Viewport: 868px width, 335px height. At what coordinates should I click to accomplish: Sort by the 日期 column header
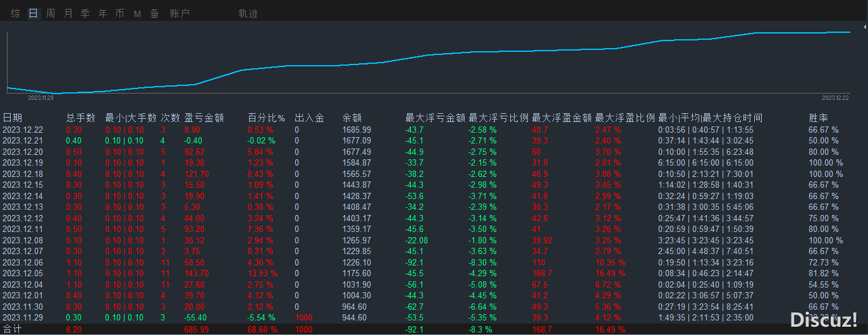[13, 118]
